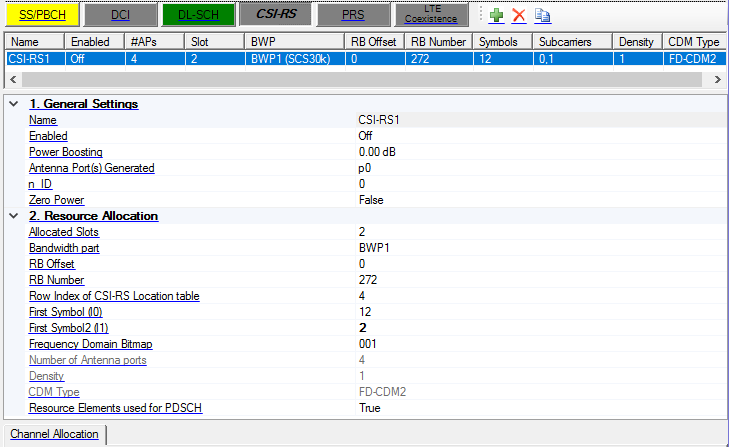The width and height of the screenshot is (729, 447).
Task: Click the #APs column header
Action: 154,42
